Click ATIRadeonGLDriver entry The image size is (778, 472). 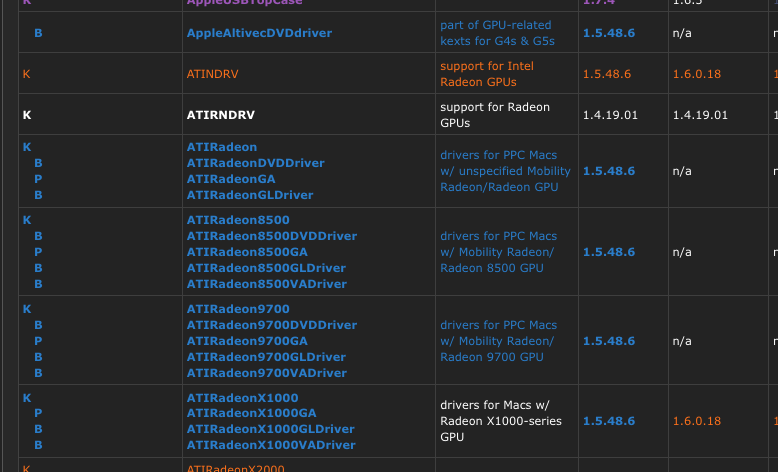(x=250, y=195)
